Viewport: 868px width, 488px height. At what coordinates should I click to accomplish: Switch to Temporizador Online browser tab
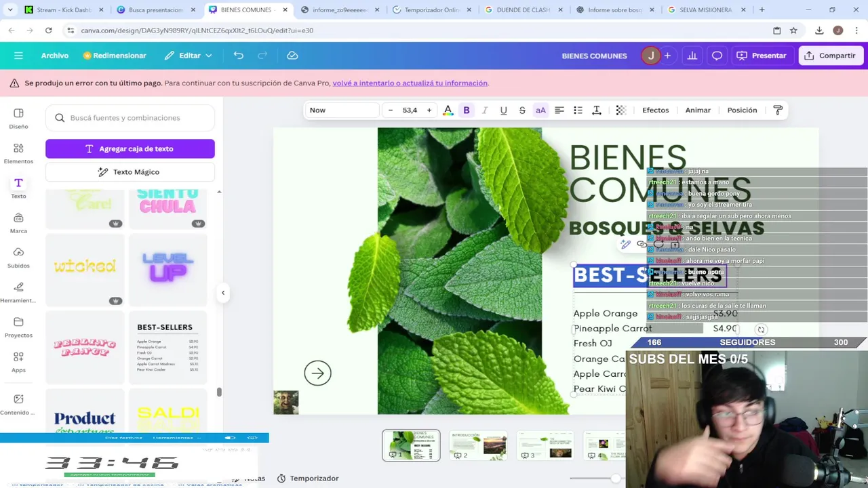pyautogui.click(x=431, y=10)
